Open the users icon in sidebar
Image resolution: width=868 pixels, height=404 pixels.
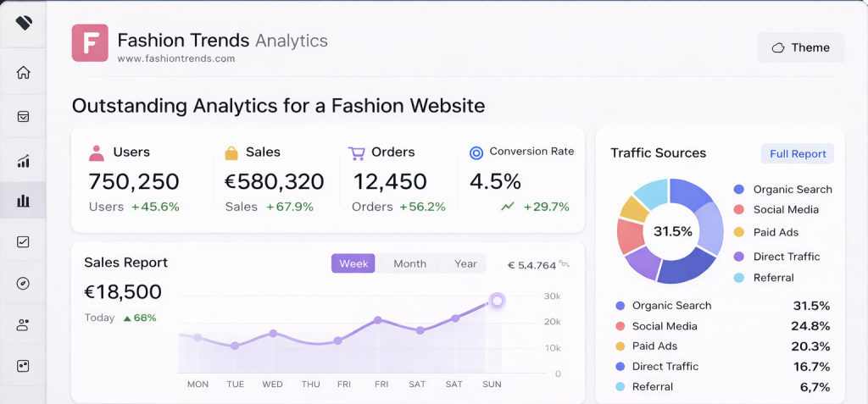pyautogui.click(x=23, y=324)
